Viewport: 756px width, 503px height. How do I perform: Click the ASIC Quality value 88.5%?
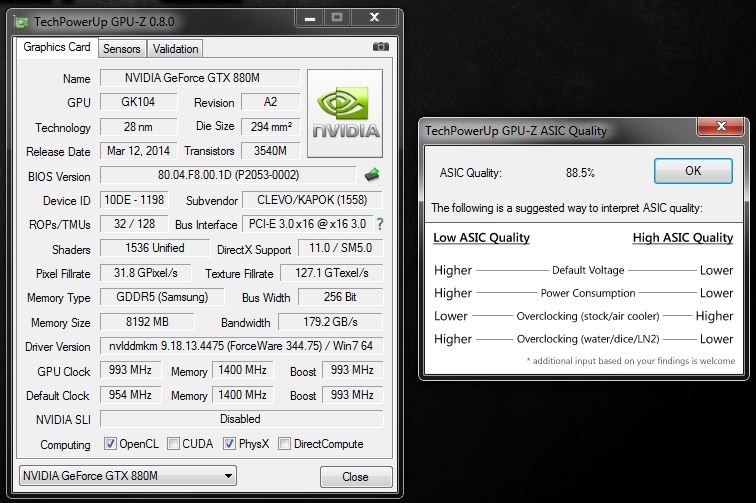(580, 173)
